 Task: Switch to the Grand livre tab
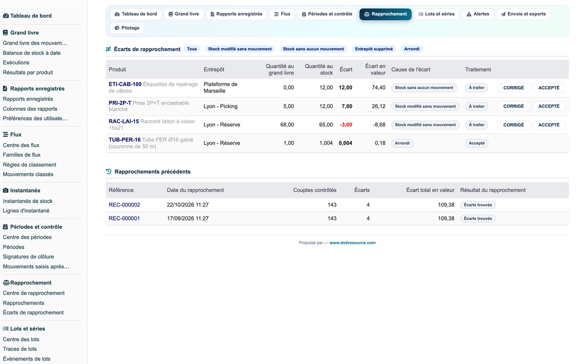[184, 14]
